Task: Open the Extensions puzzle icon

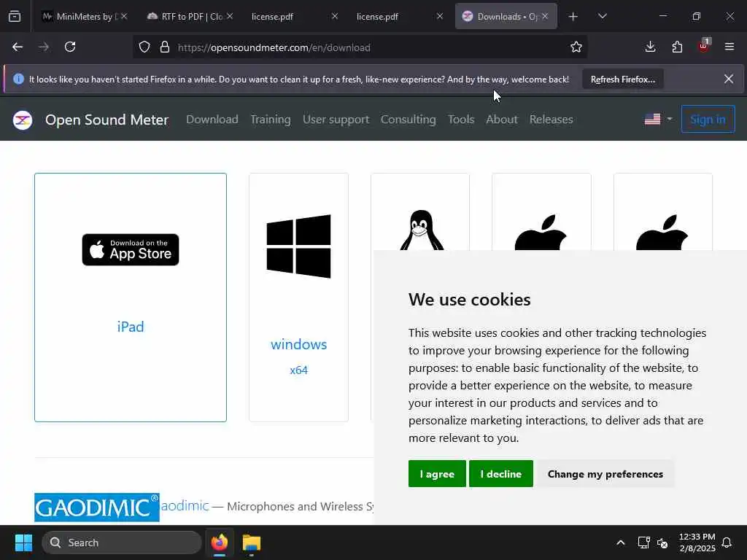Action: point(677,47)
